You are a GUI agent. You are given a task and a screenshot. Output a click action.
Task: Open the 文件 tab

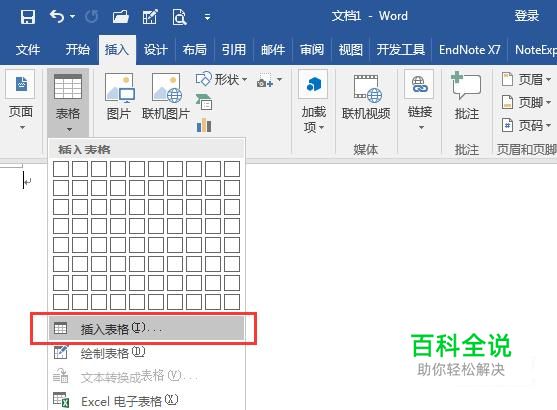tap(28, 49)
